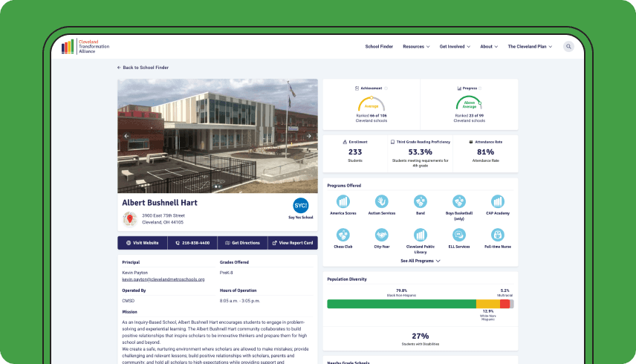Viewport: 636px width, 364px height.
Task: Select the America Scores program icon
Action: click(343, 201)
